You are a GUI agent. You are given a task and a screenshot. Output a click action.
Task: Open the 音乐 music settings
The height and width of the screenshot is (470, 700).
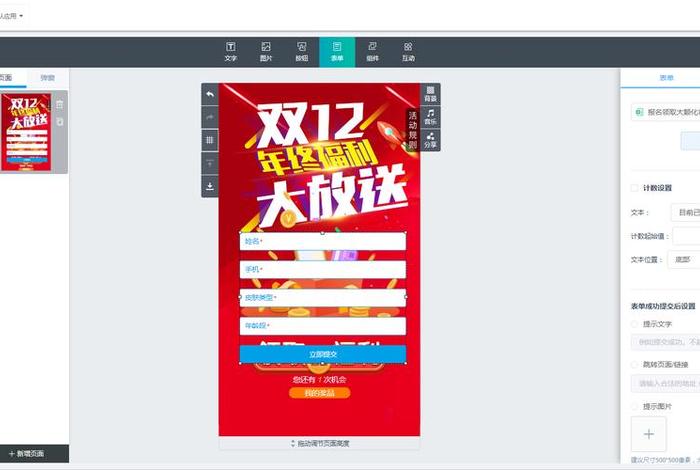click(430, 117)
